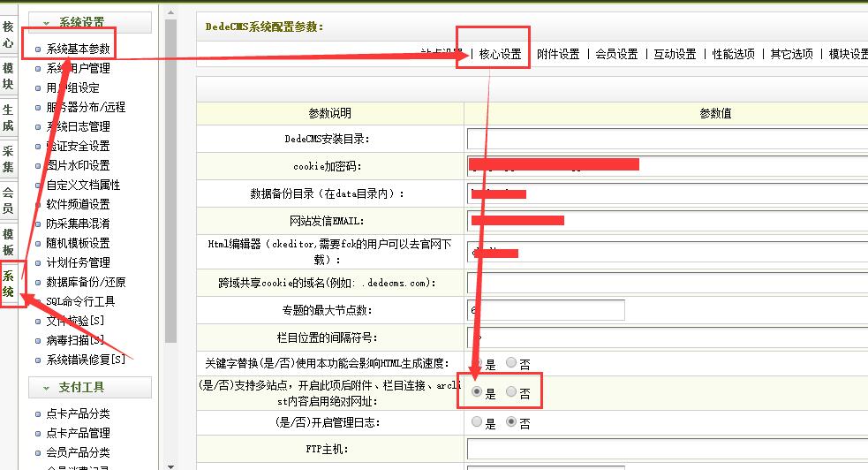The image size is (868, 470).
Task: Open 数据库备份/还原 menu item
Action: point(86,282)
